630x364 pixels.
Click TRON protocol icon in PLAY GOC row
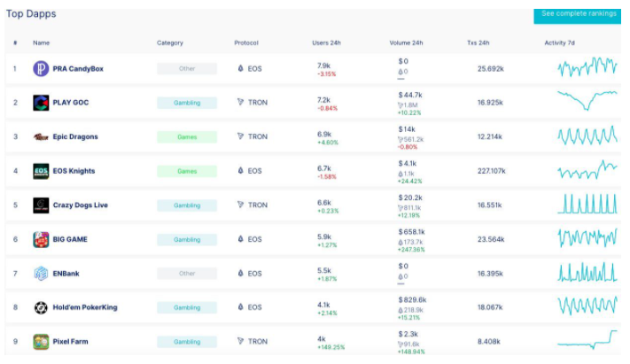tap(240, 102)
